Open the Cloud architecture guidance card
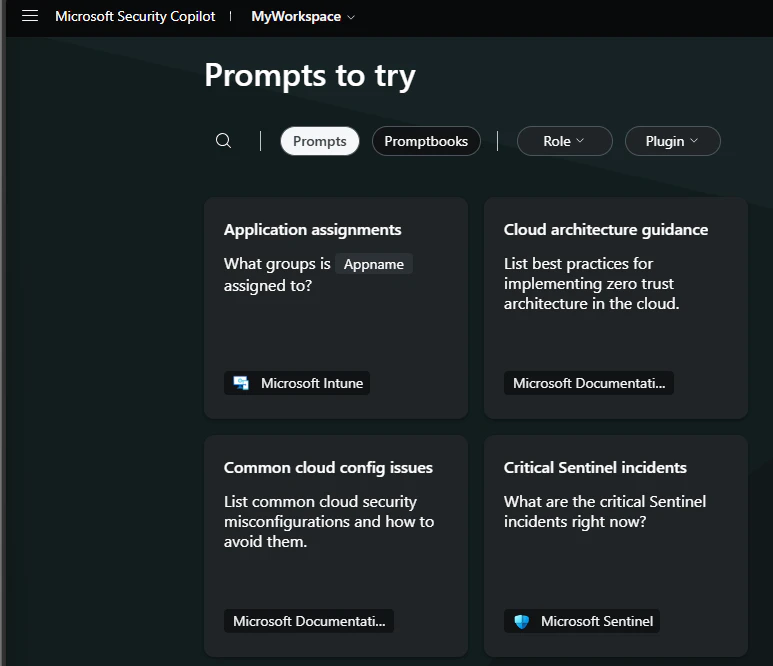Screen dimensions: 773x666 tap(616, 308)
